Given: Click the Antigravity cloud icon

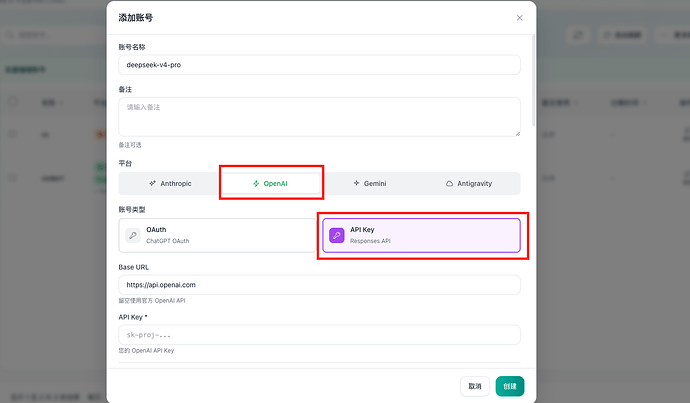Looking at the screenshot, I should pos(449,183).
